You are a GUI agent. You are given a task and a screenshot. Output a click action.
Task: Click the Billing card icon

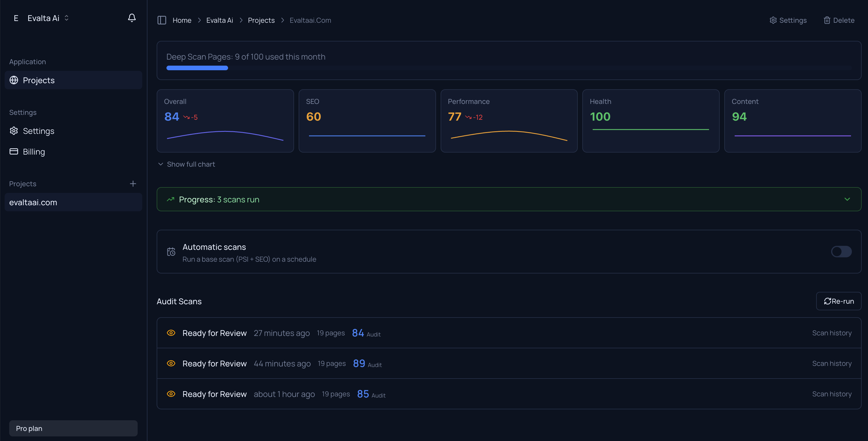(x=14, y=152)
